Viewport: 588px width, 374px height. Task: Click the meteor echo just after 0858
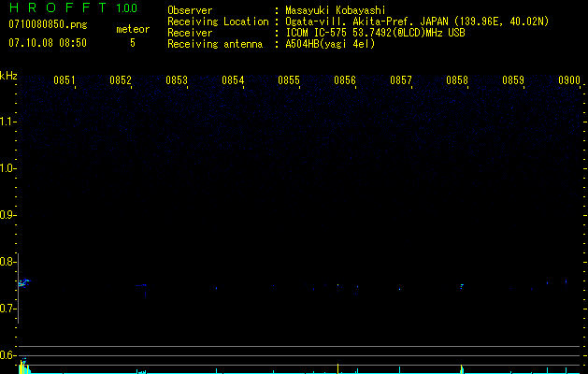462,287
